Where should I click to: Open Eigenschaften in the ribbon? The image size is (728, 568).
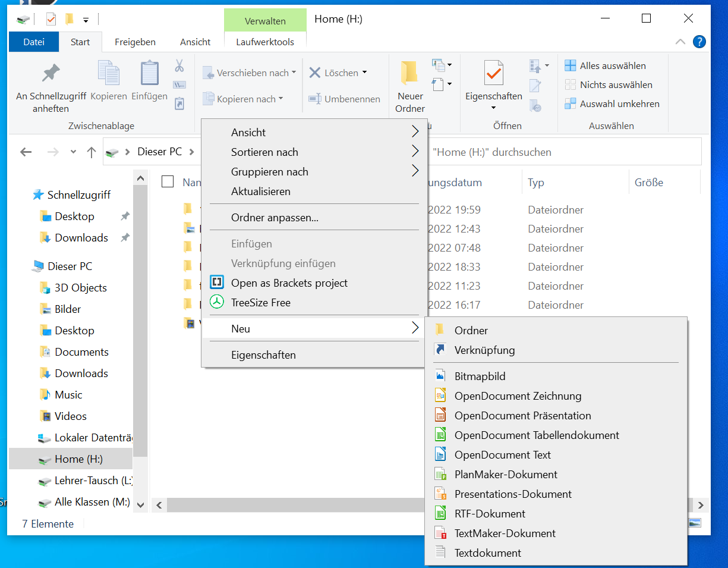coord(493,83)
